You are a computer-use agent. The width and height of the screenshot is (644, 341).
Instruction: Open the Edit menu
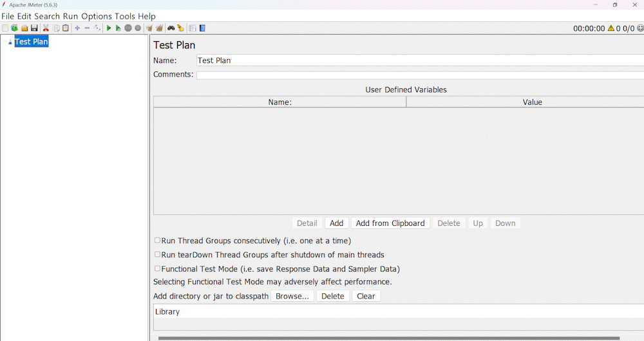(x=24, y=17)
